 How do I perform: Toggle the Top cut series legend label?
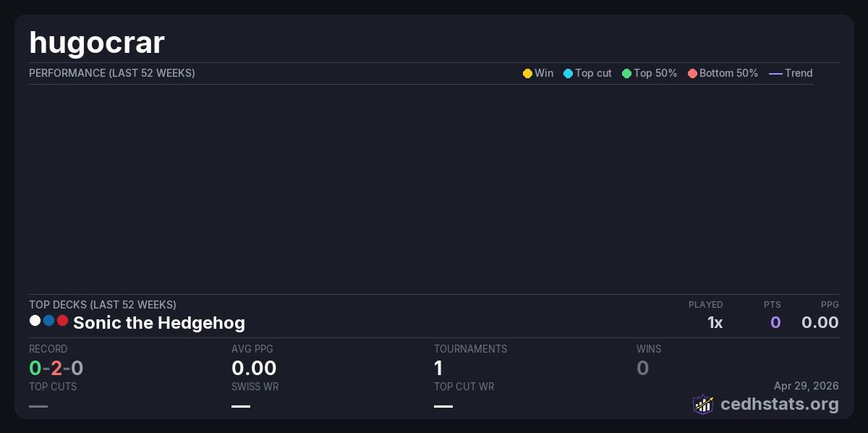coord(593,73)
